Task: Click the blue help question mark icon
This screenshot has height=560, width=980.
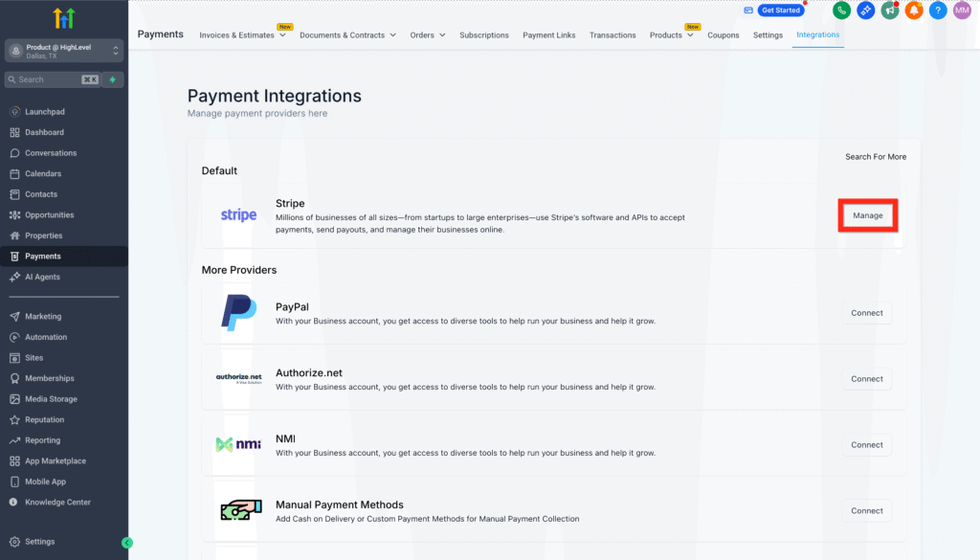Action: [x=938, y=11]
